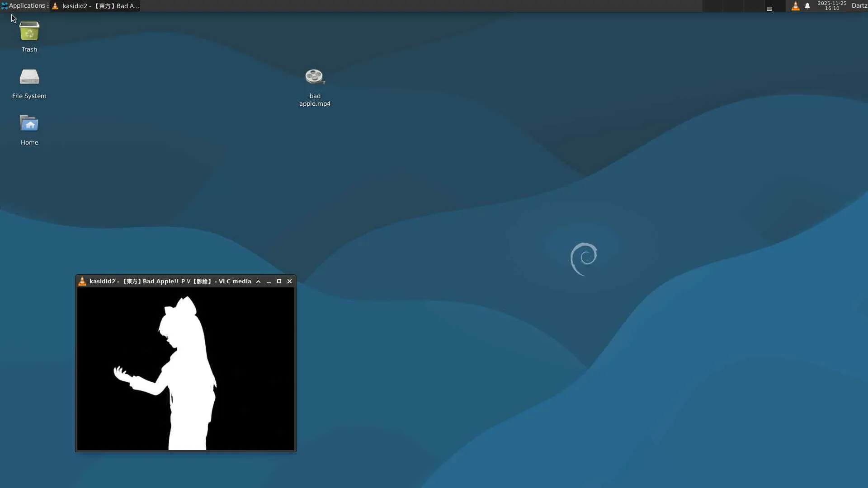The height and width of the screenshot is (488, 868).
Task: Minimize the VLC media window
Action: pos(269,282)
